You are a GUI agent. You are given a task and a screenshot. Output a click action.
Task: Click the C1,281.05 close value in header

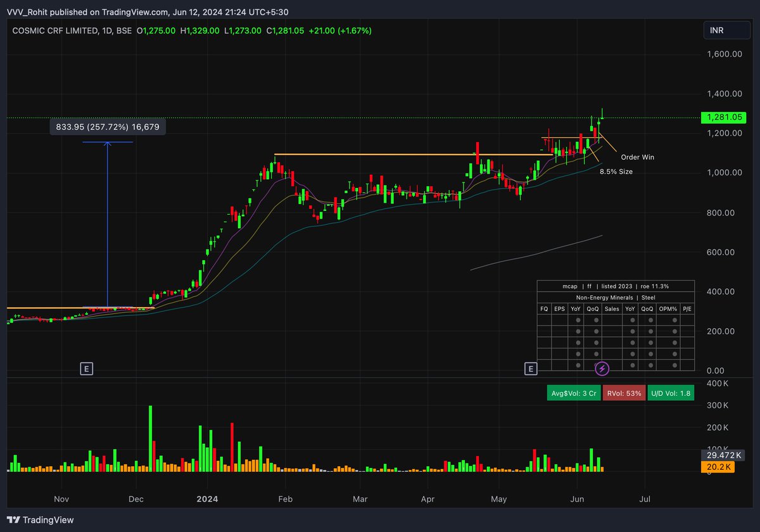coord(287,30)
